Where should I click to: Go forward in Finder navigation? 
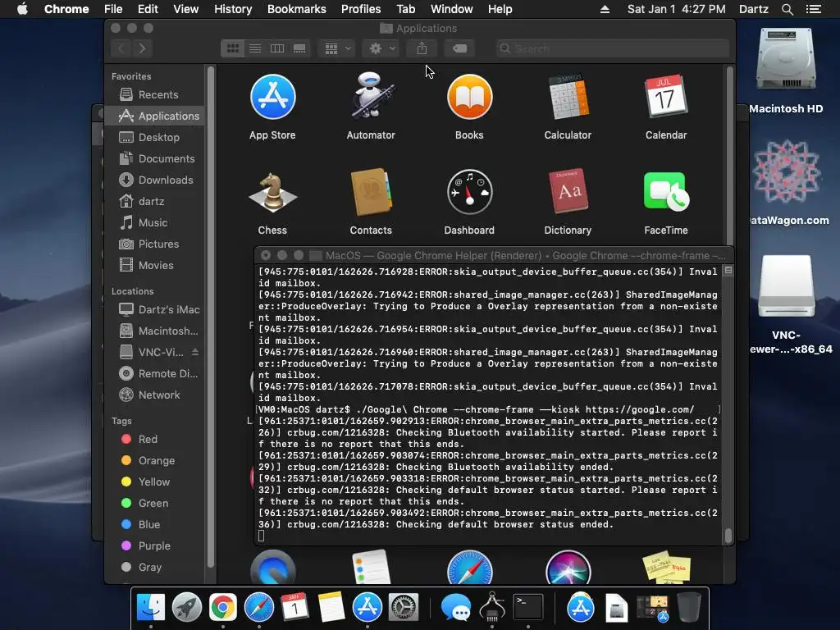pyautogui.click(x=142, y=48)
